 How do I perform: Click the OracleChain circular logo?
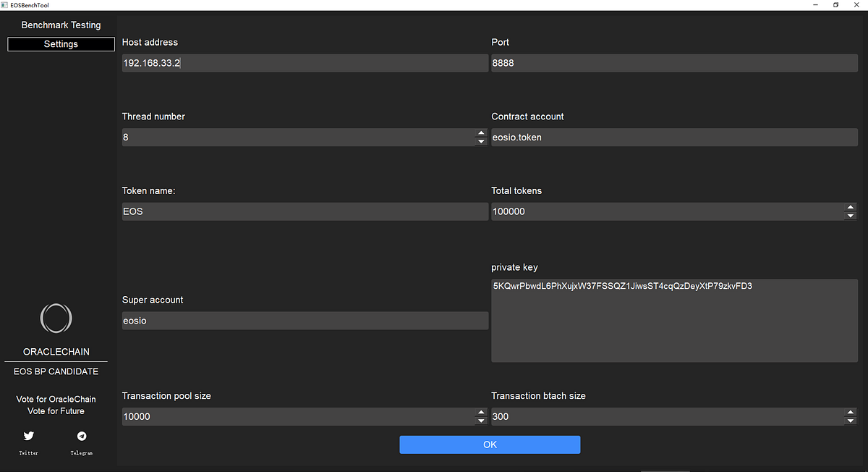(56, 318)
